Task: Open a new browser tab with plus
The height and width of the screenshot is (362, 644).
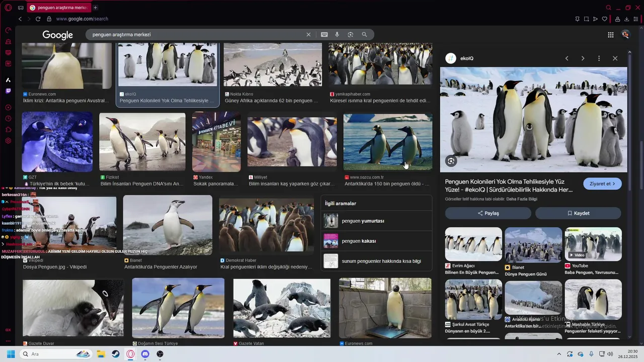Action: [96, 8]
